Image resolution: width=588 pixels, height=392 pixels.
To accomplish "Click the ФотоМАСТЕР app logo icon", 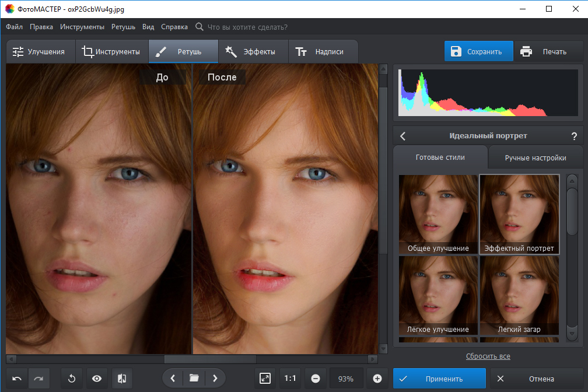I will pos(10,9).
